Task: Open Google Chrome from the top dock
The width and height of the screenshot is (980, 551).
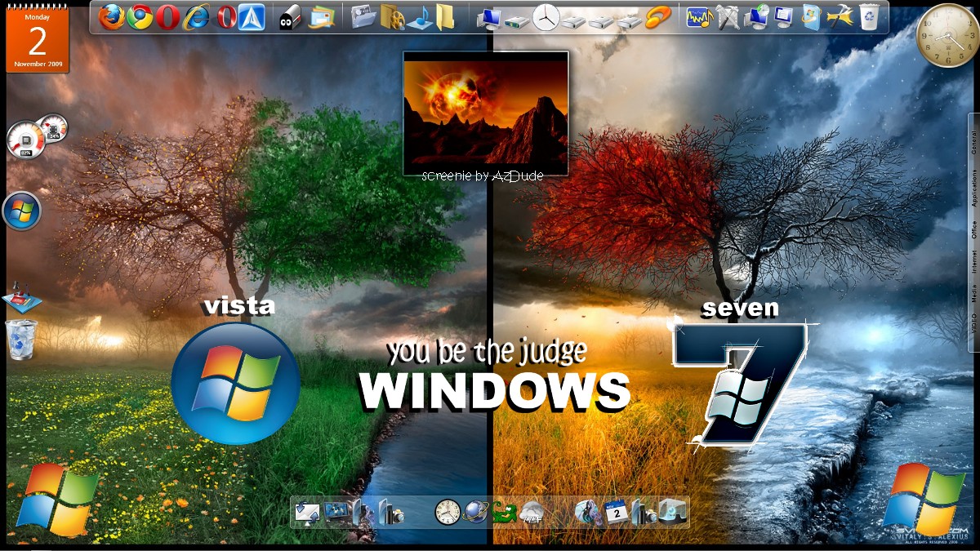Action: click(x=140, y=16)
